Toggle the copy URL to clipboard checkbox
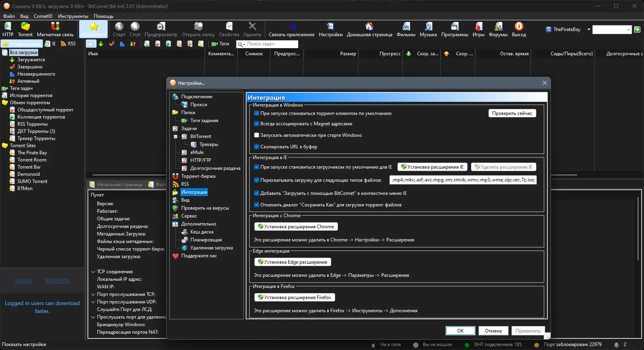 point(257,147)
